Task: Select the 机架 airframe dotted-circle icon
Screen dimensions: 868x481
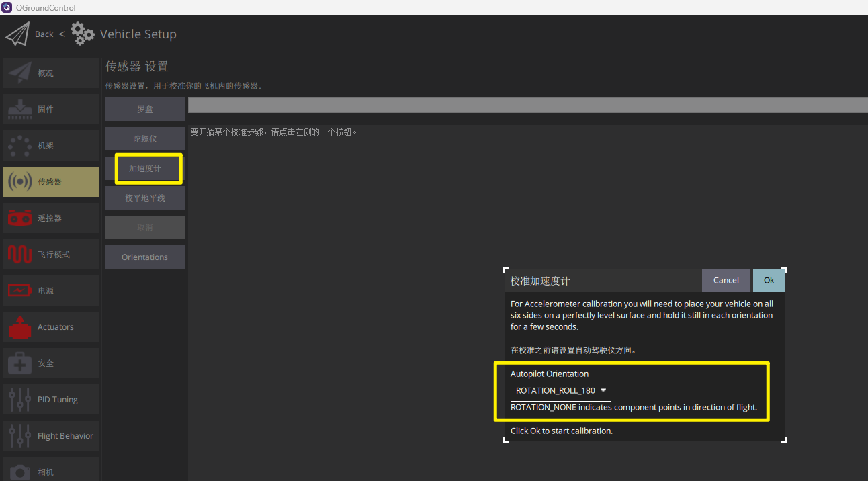Action: click(20, 146)
